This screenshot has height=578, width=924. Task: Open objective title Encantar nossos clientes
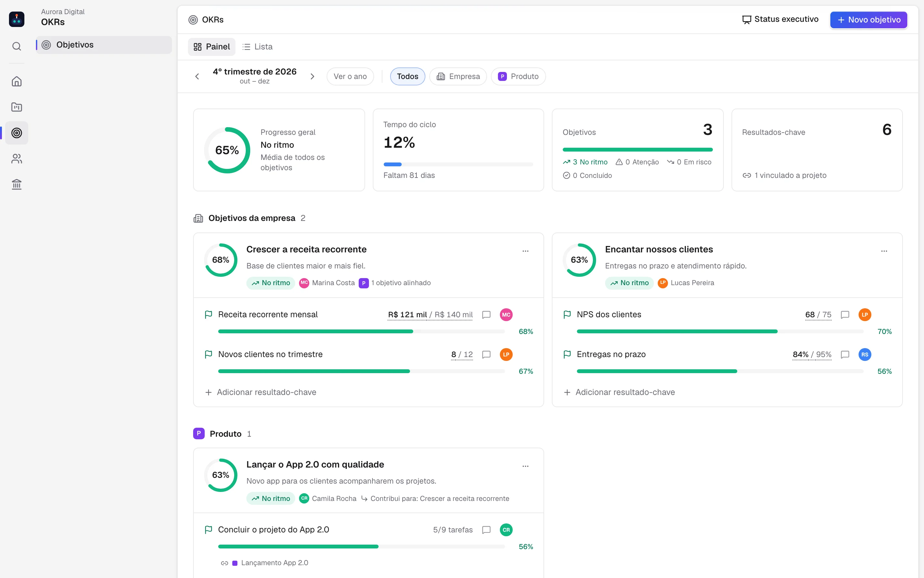[x=659, y=249]
